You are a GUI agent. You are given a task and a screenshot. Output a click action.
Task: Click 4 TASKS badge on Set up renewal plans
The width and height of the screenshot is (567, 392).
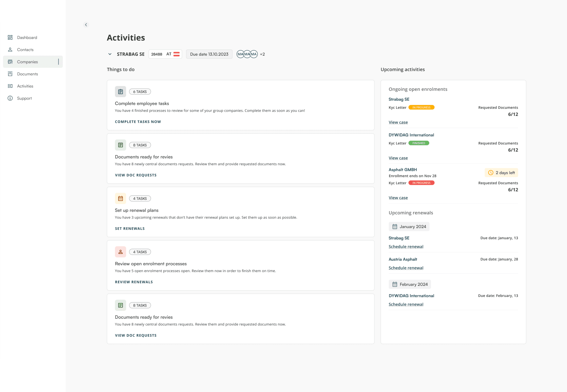tap(140, 198)
